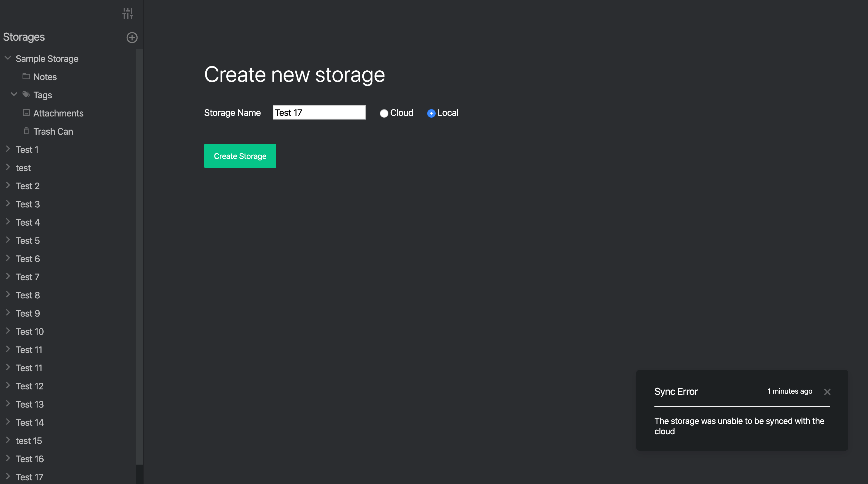This screenshot has height=484, width=868.
Task: Expand the Test 10 storage chevron
Action: point(8,331)
